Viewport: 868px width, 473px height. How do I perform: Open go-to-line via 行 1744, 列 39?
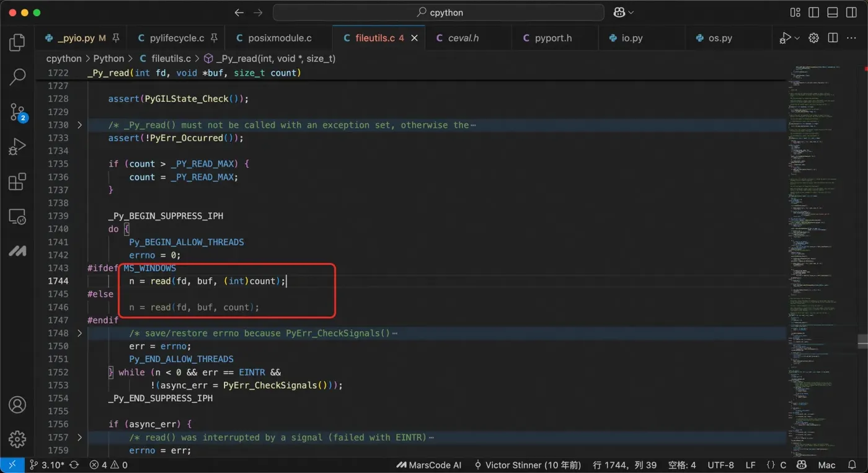625,465
